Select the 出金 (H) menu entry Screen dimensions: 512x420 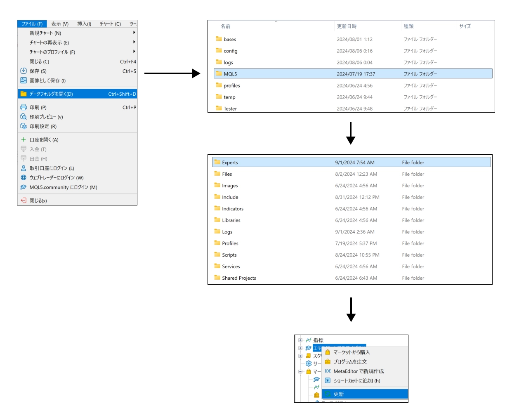click(x=77, y=158)
